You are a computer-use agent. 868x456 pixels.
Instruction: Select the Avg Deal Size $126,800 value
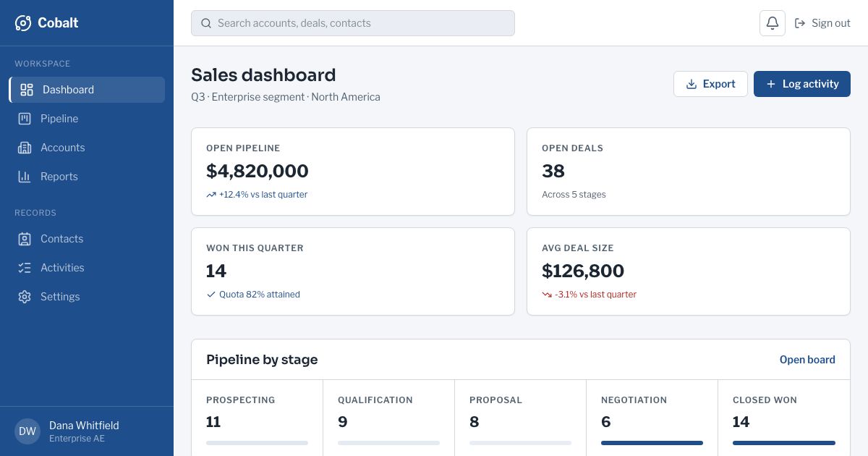pos(583,271)
